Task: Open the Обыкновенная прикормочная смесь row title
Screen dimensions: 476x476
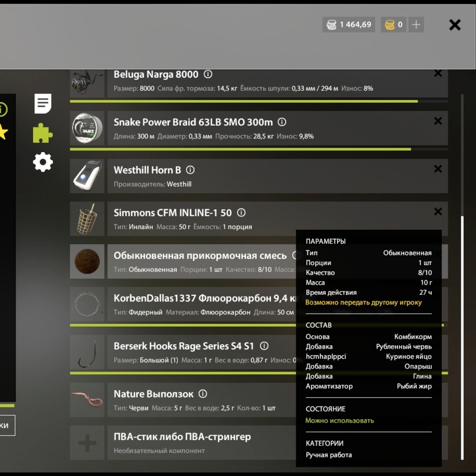Action: pos(200,256)
